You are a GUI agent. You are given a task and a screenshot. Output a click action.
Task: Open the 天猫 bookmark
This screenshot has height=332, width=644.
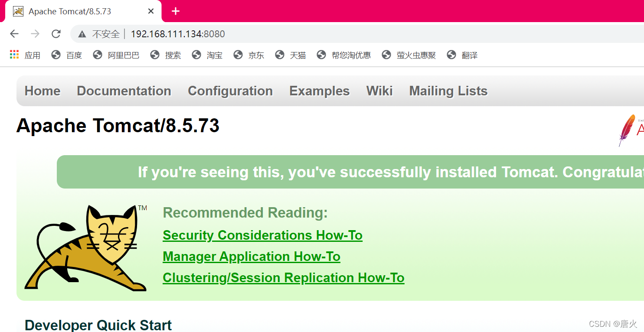[298, 55]
